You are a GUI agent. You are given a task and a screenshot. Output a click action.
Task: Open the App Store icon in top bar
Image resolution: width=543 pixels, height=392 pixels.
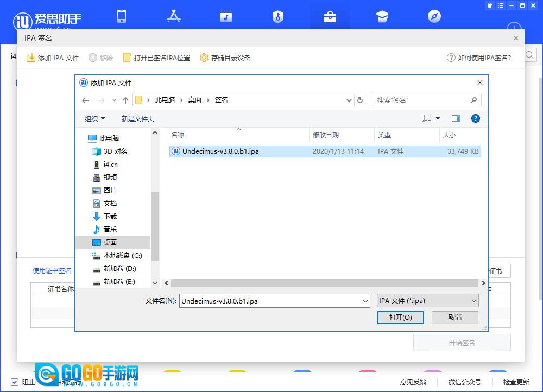pos(174,16)
